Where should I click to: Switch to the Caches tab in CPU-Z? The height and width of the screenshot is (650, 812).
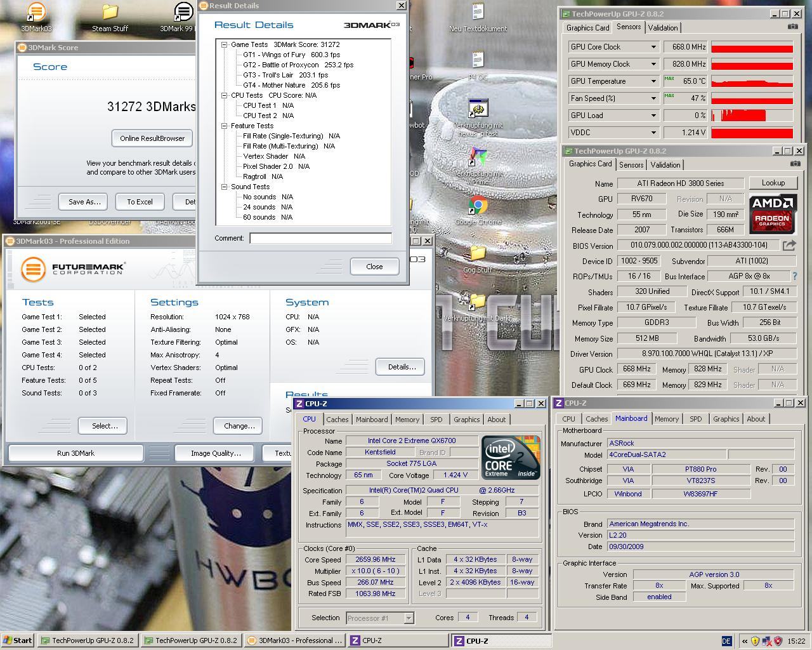[337, 420]
